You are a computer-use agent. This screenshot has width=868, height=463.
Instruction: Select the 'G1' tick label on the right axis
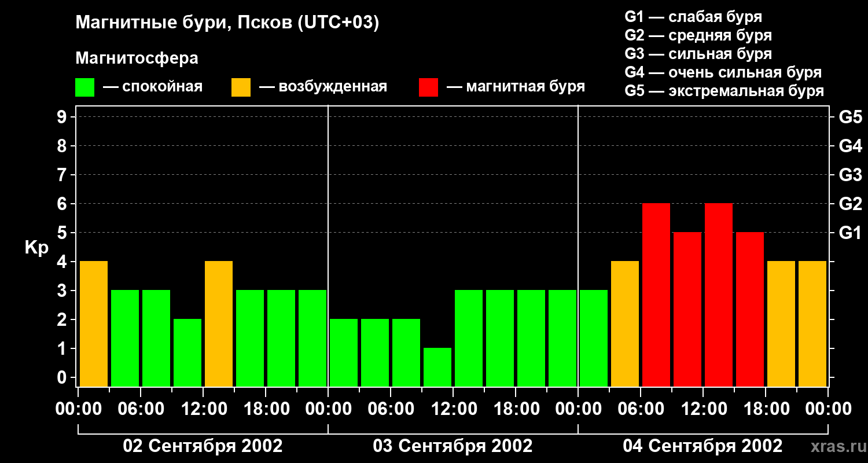(850, 233)
